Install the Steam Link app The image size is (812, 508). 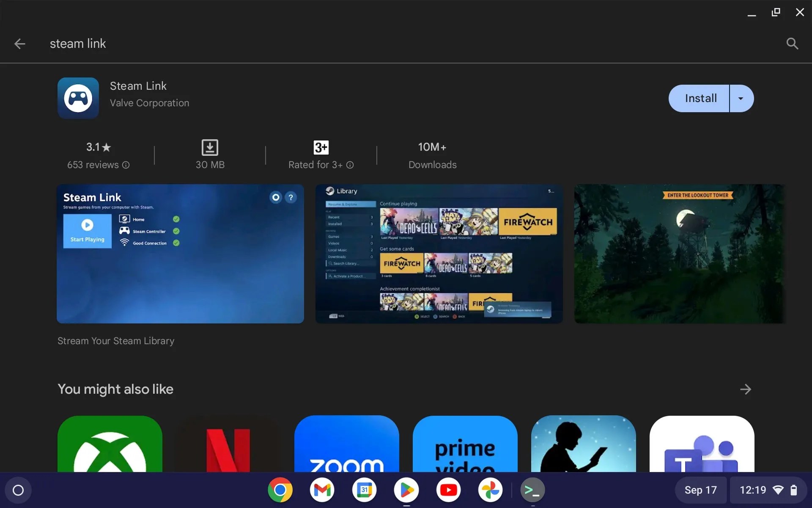pyautogui.click(x=700, y=98)
